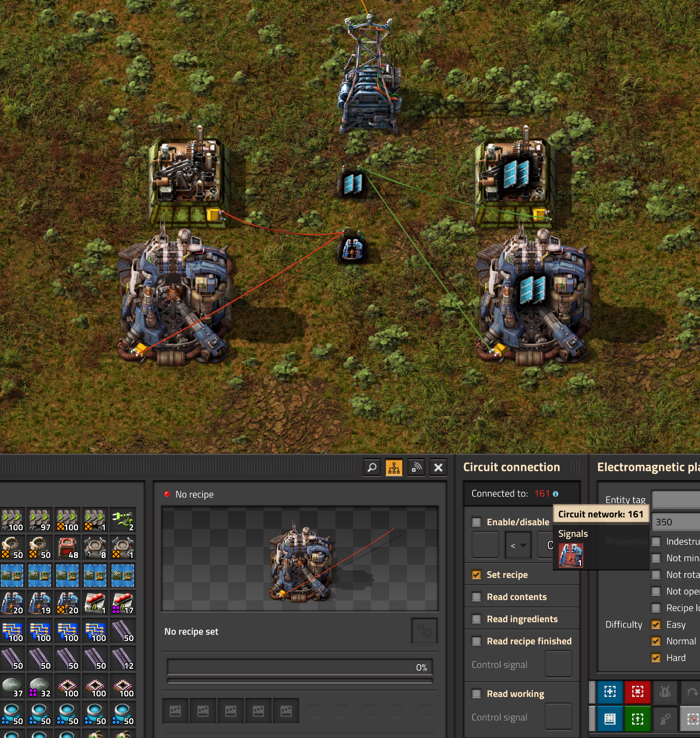Viewport: 700px width, 738px height.
Task: Pick the belt stack showing count 97
Action: [x=40, y=520]
